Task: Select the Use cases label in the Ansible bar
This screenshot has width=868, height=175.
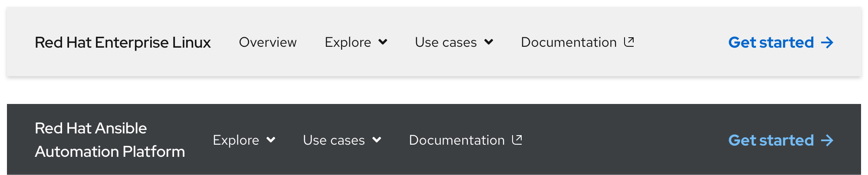Action: pyautogui.click(x=334, y=140)
